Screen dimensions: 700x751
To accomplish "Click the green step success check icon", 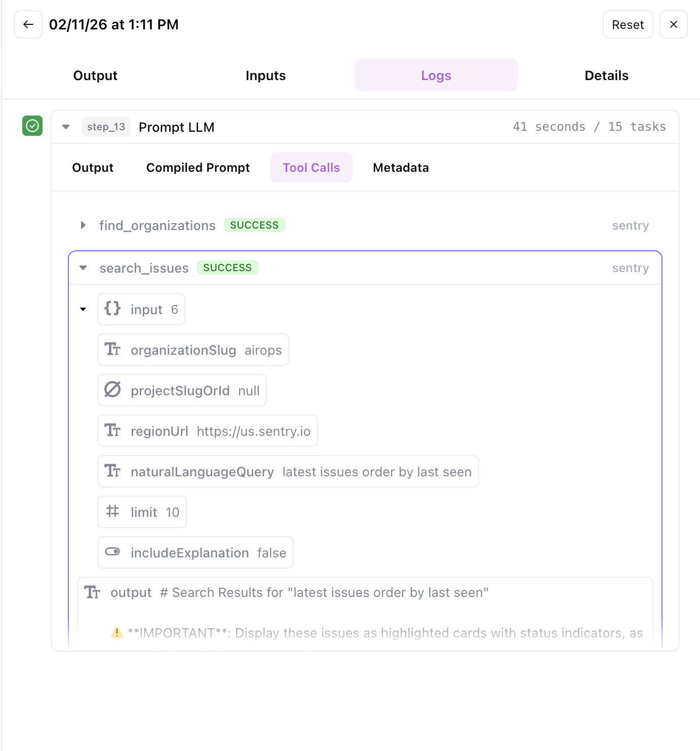I will [32, 126].
